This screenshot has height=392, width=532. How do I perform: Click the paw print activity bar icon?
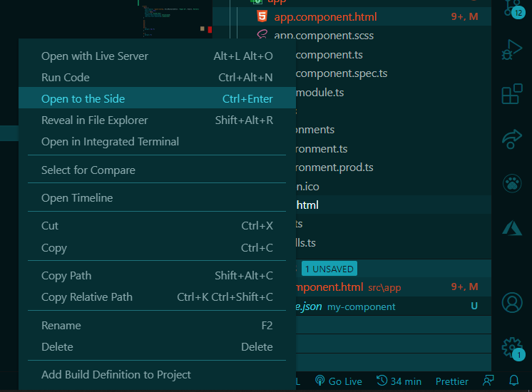tap(512, 183)
